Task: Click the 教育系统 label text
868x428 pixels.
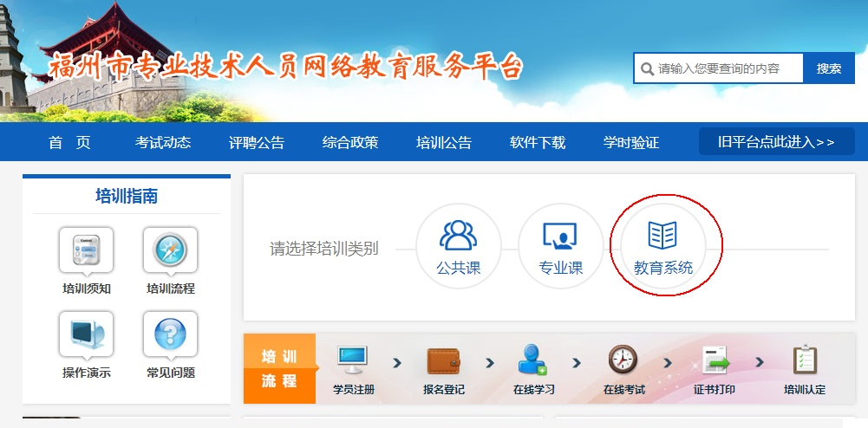Action: tap(663, 269)
